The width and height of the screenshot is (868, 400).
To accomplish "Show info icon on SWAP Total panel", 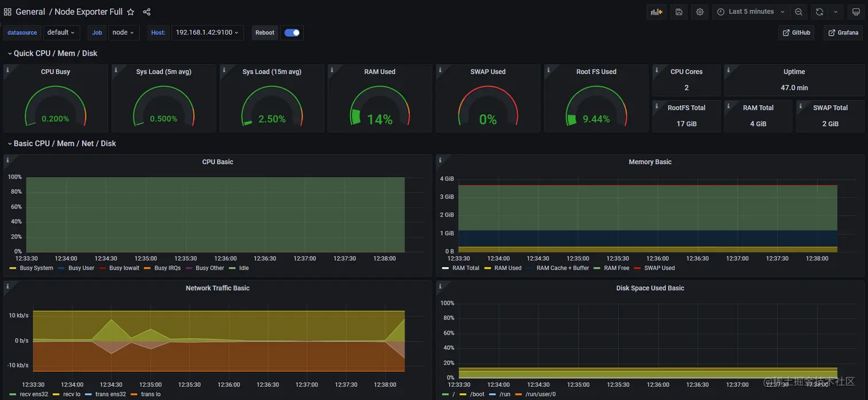I will 800,106.
